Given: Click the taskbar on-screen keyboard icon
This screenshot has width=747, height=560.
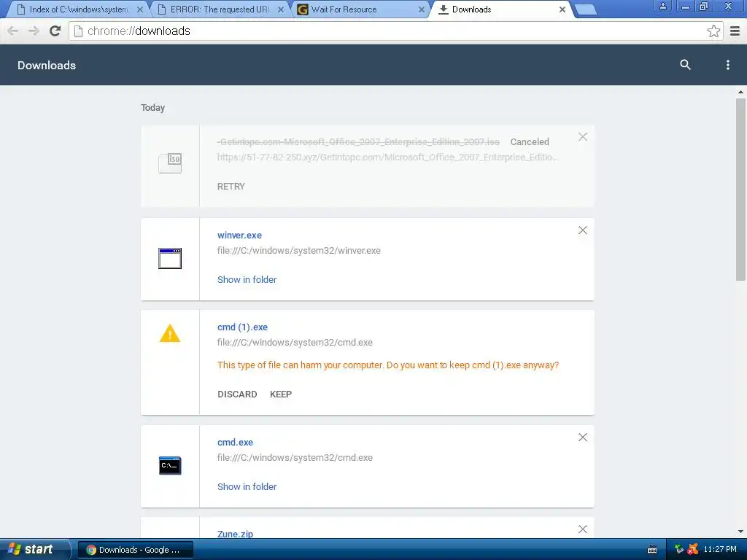Looking at the screenshot, I should click(x=652, y=550).
